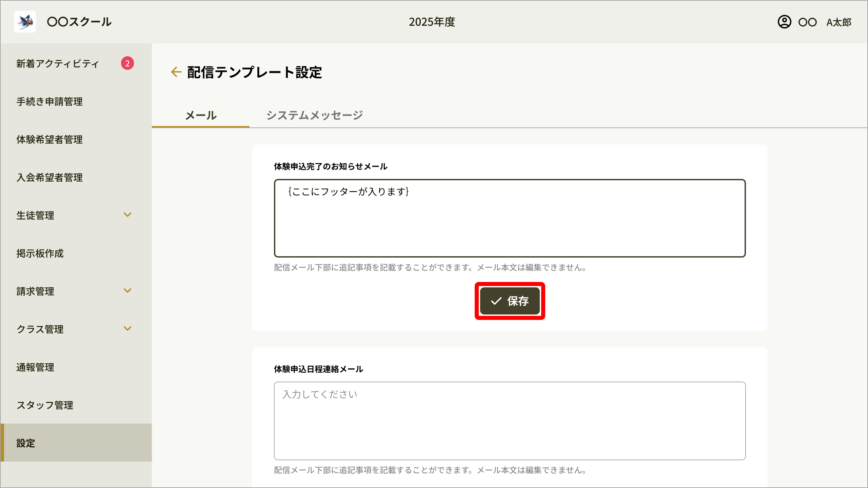Open the user account profile icon
868x488 pixels.
point(784,22)
